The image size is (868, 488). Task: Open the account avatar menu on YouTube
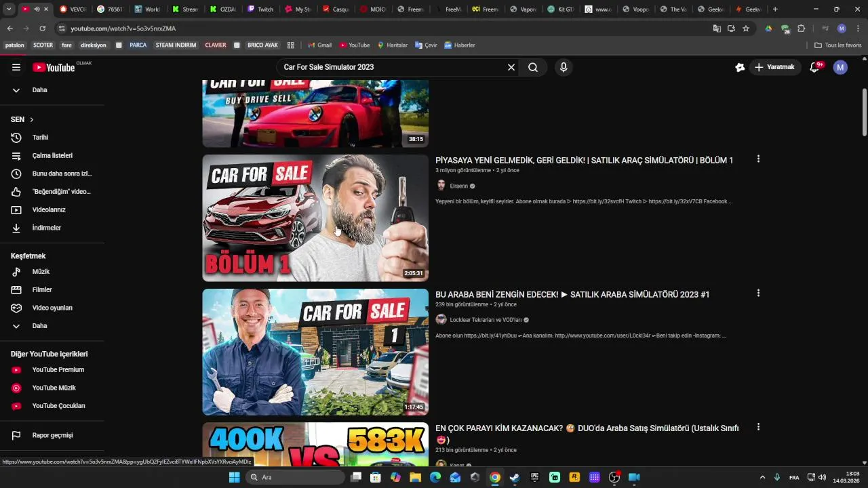(840, 67)
